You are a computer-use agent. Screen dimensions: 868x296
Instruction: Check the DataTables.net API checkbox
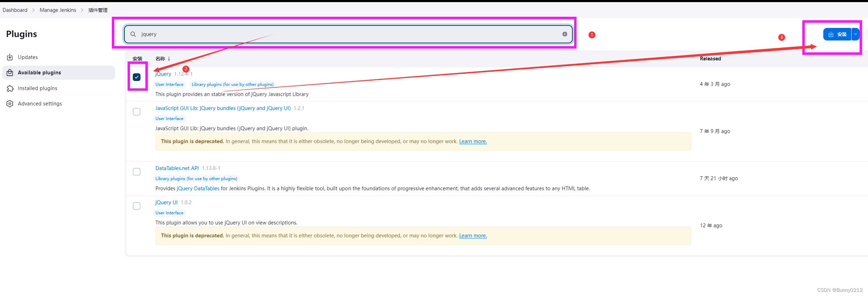click(x=137, y=172)
